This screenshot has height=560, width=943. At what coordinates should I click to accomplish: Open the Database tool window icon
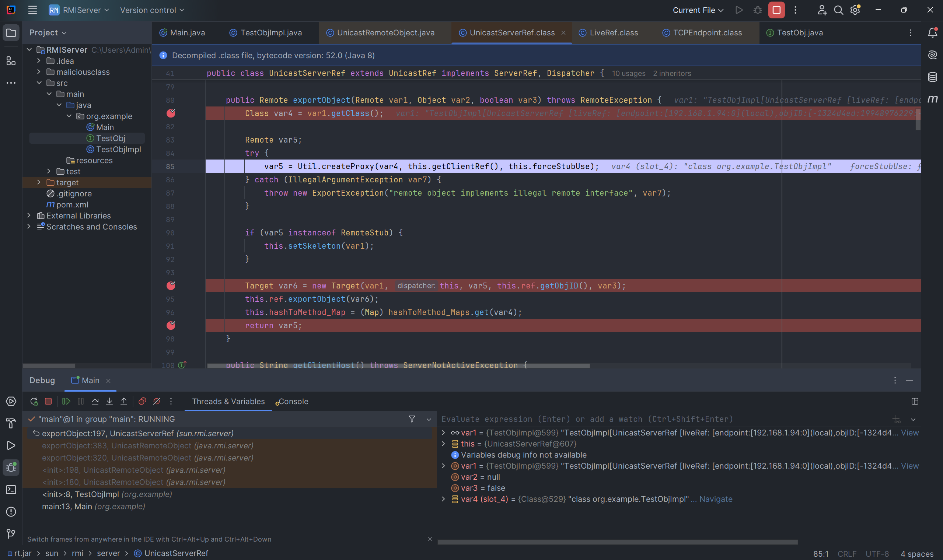pos(932,77)
